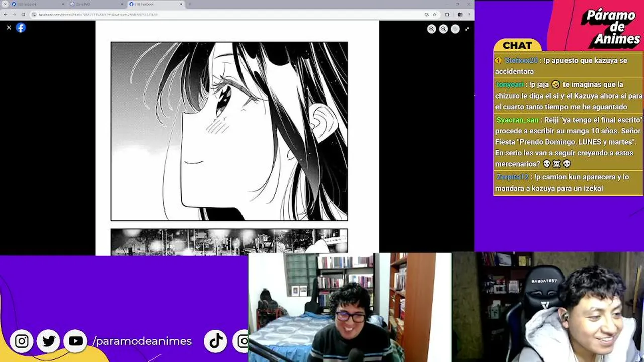
Task: Zoom out of the manga photo
Action: [x=443, y=29]
